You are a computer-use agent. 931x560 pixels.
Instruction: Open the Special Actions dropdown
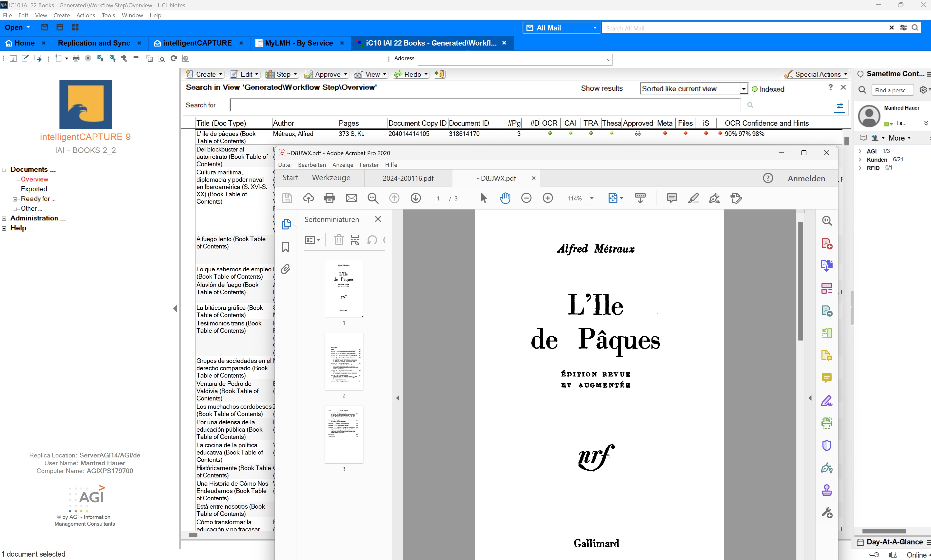click(x=816, y=74)
